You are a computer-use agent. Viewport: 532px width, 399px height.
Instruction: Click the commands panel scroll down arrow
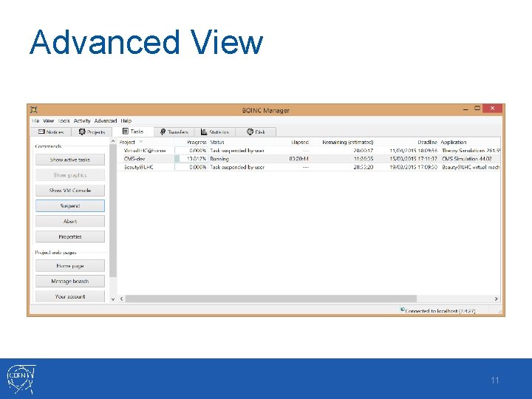point(113,299)
